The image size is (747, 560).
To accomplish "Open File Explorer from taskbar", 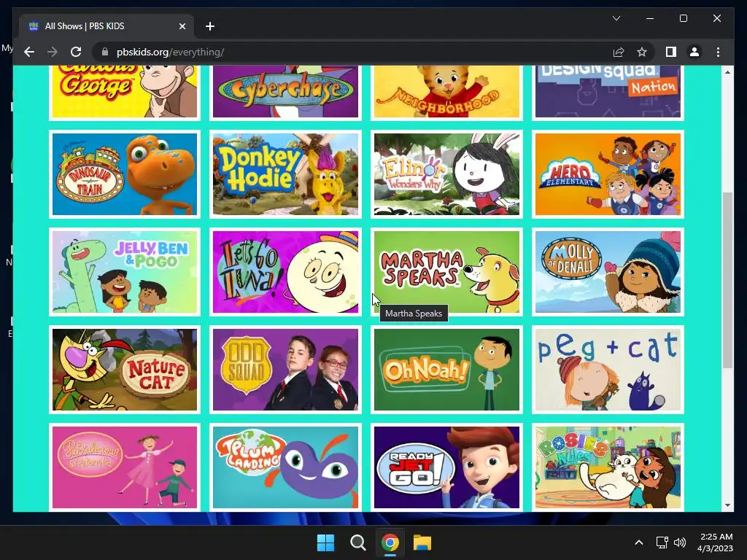I will click(422, 542).
